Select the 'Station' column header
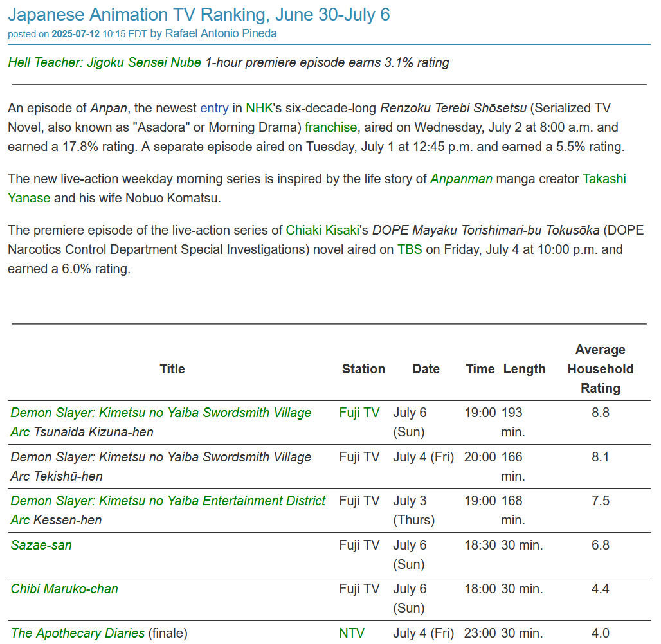This screenshot has width=661, height=644. pos(363,369)
